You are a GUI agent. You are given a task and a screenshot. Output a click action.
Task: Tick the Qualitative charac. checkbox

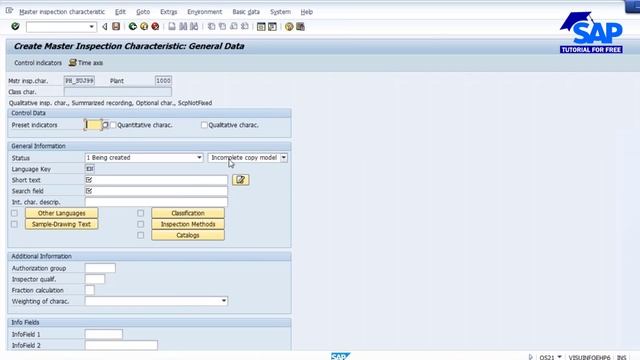point(204,125)
